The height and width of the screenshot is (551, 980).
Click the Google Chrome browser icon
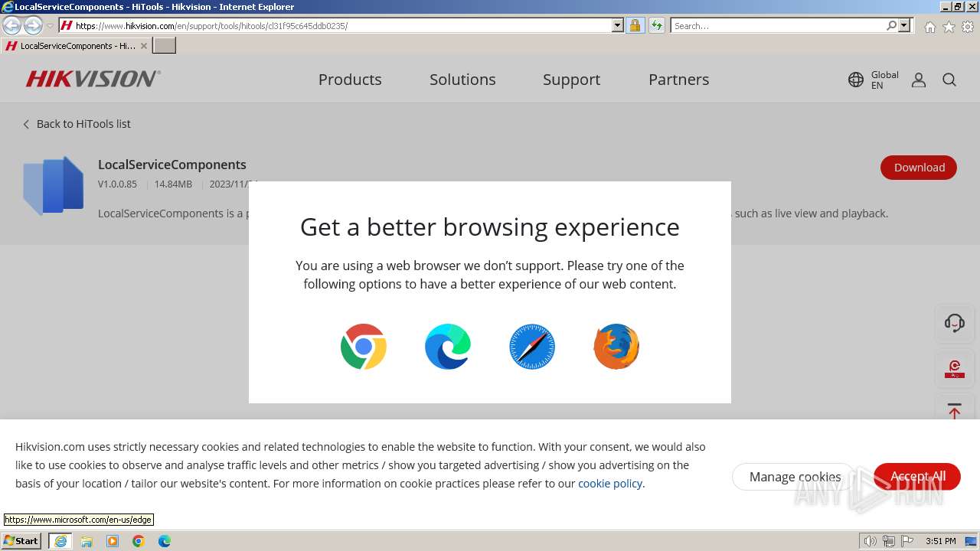pos(364,347)
